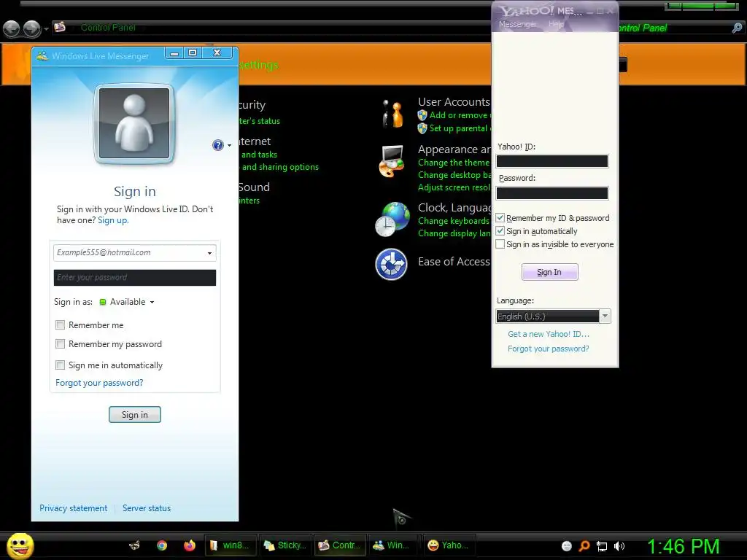Open the Yahoo Messenger menu

click(518, 24)
